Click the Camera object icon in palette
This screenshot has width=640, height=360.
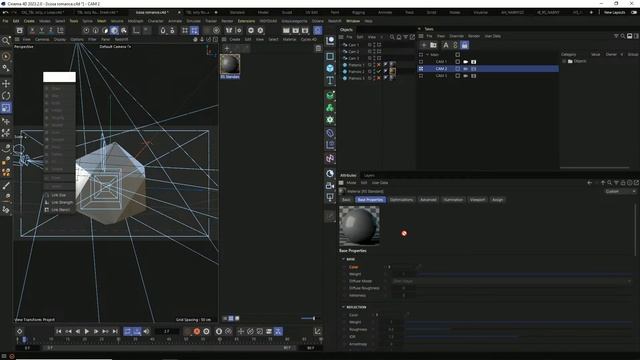pyautogui.click(x=330, y=186)
